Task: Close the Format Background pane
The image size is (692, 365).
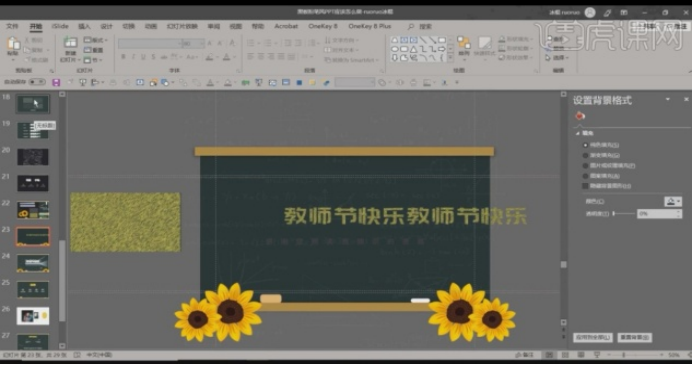Action: pyautogui.click(x=686, y=100)
